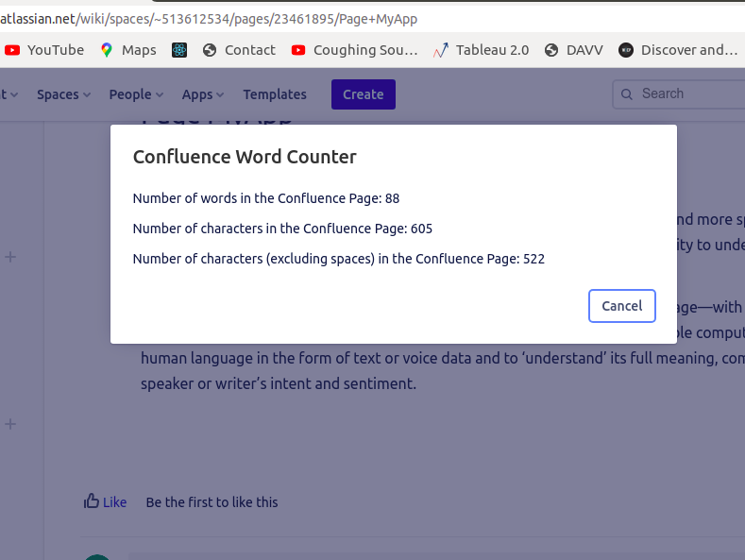Select 'Be the first to like this' text
This screenshot has height=560, width=745.
pos(212,502)
